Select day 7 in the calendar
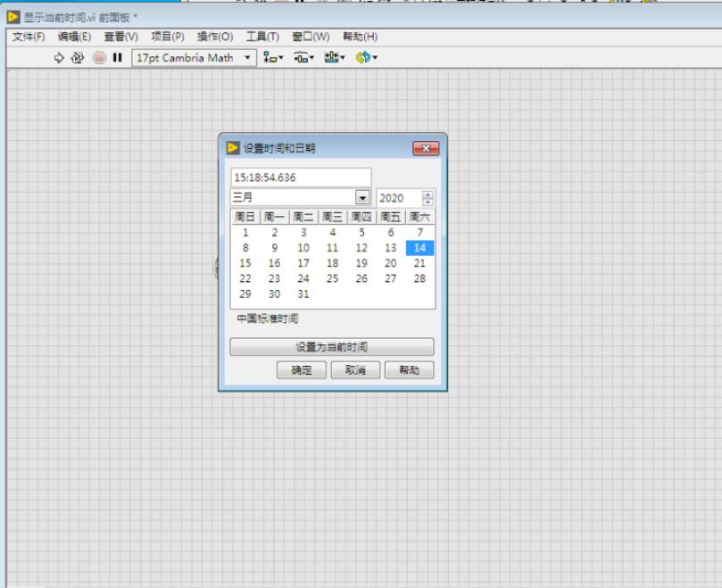 [x=420, y=233]
